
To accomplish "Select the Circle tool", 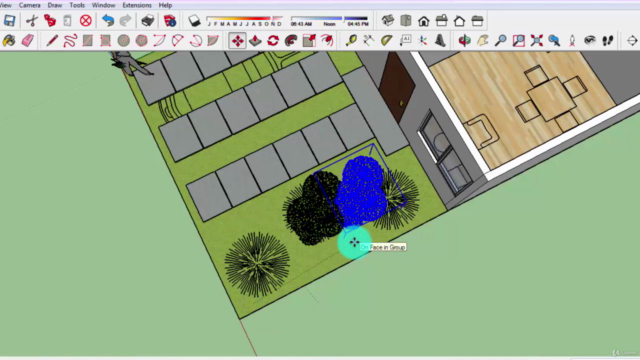I will pos(123,41).
